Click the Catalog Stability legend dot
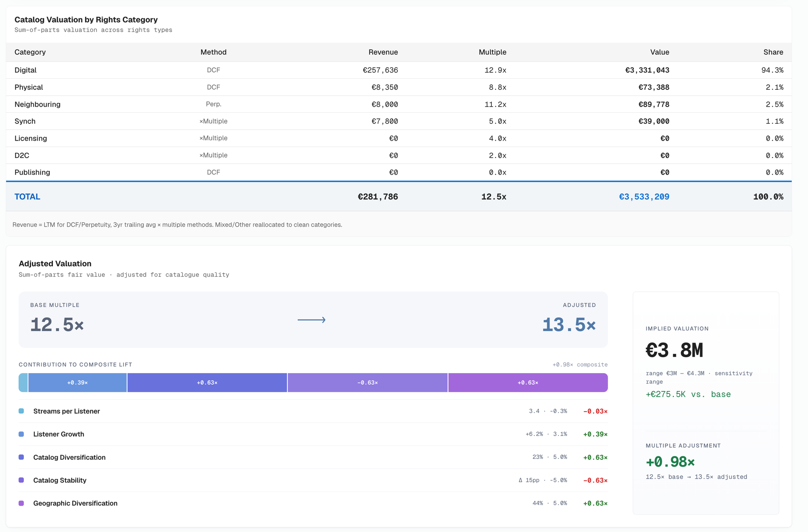 pyautogui.click(x=21, y=480)
